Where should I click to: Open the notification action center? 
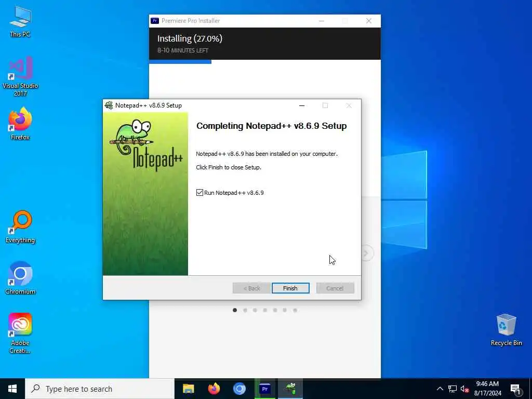(x=515, y=389)
